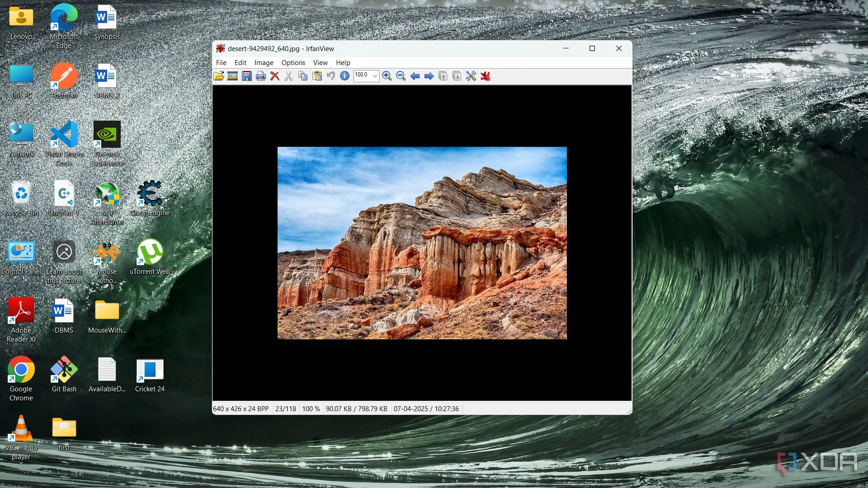Screen dimensions: 868x488
Task: Open settings wrench and screwdriver icon
Action: [x=471, y=76]
